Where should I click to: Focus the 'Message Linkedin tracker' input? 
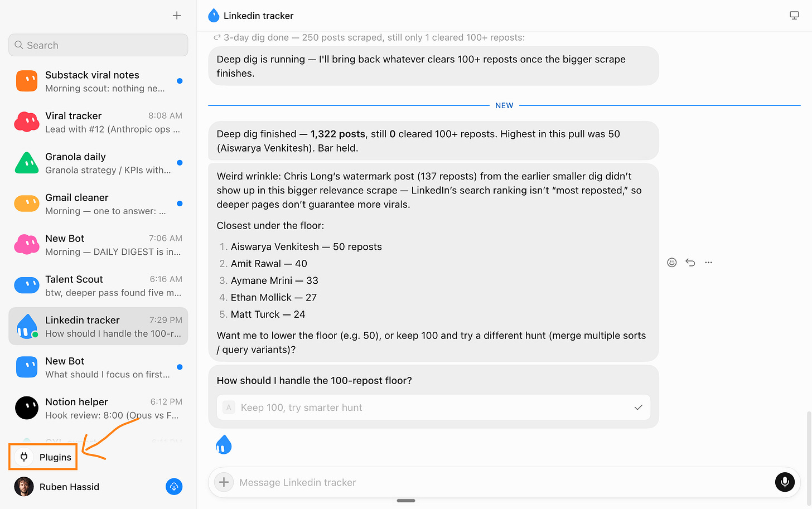tap(502, 482)
